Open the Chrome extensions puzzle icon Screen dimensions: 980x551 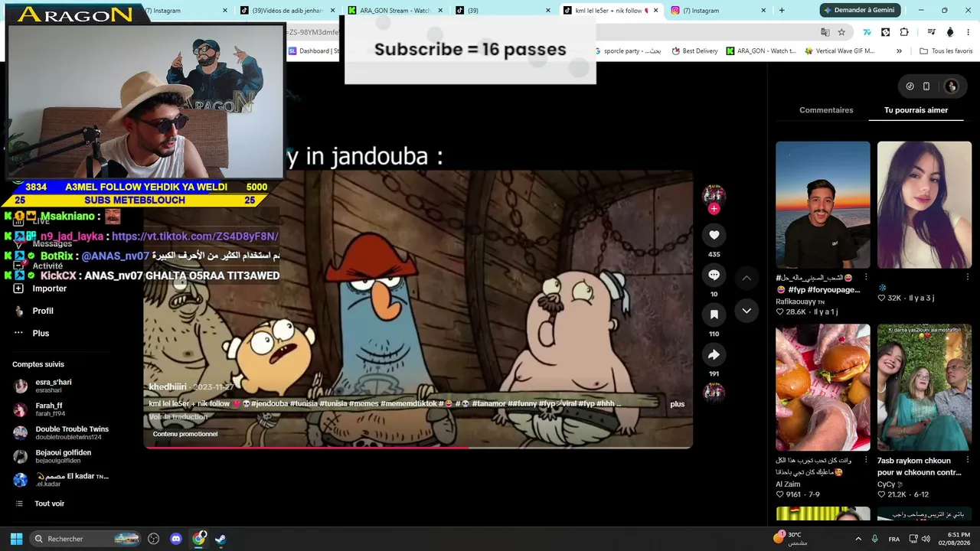(904, 32)
